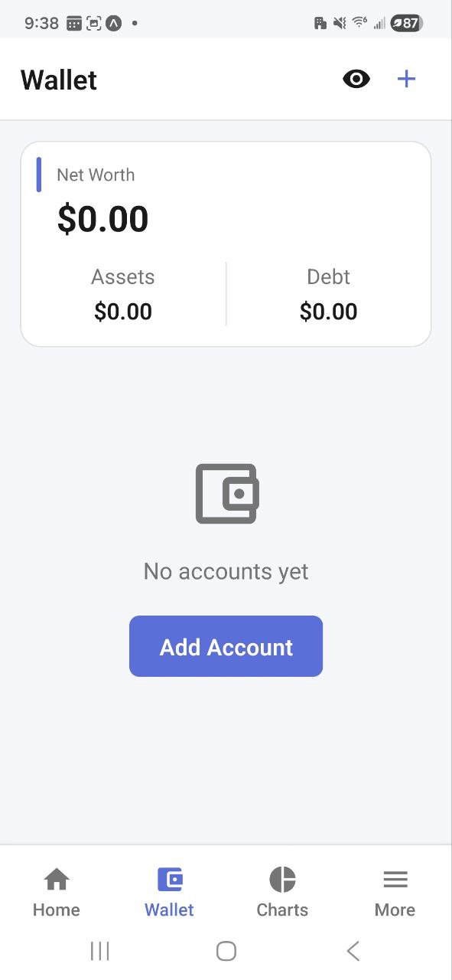Tap the More hamburger icon
This screenshot has height=980, width=452.
pos(395,879)
